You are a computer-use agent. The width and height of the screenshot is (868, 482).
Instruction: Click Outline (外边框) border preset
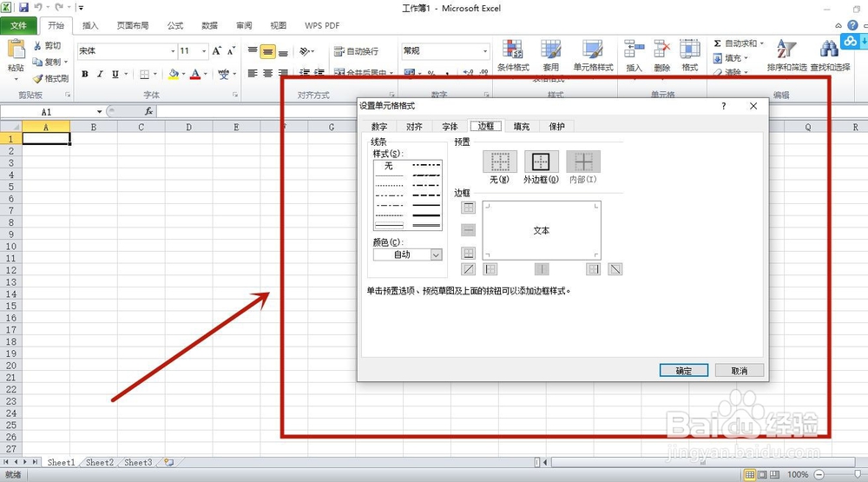pyautogui.click(x=541, y=162)
